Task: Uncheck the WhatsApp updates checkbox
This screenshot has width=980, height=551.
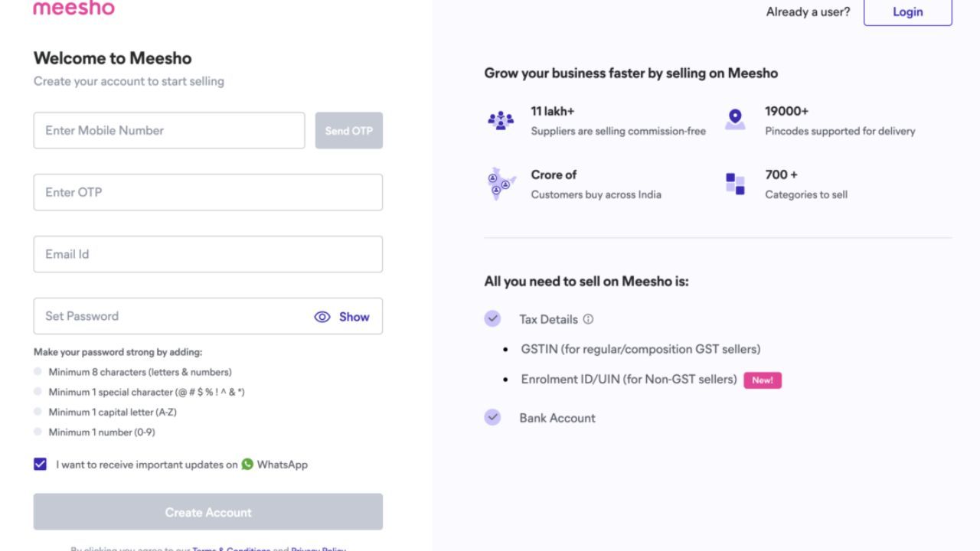Action: tap(39, 464)
